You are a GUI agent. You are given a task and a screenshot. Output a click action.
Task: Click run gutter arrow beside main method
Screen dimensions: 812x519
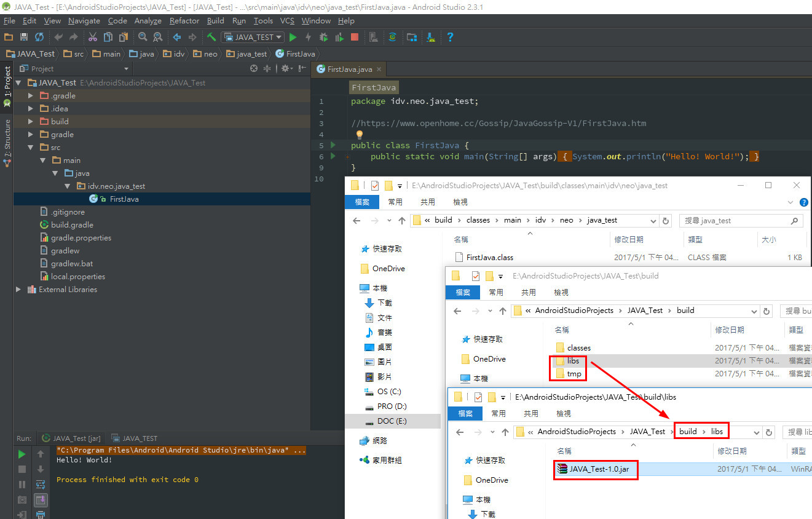[x=333, y=157]
